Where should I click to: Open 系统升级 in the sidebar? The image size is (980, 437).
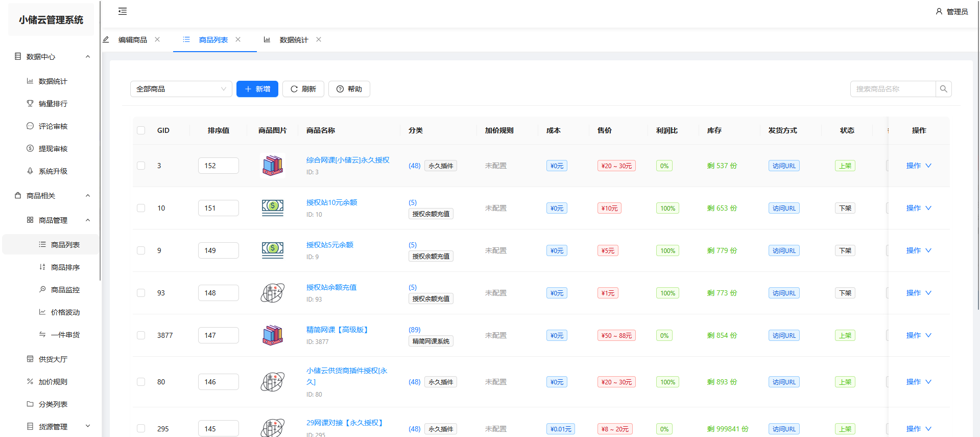53,171
